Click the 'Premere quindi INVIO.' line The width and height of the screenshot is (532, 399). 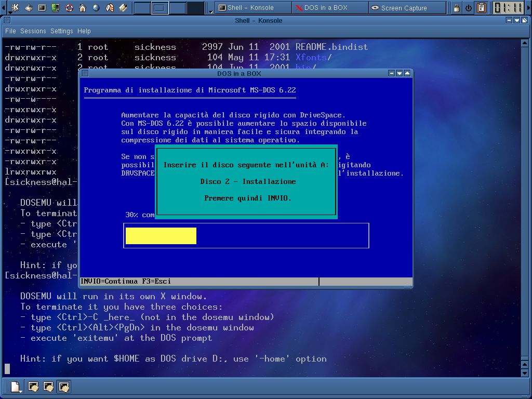click(248, 198)
